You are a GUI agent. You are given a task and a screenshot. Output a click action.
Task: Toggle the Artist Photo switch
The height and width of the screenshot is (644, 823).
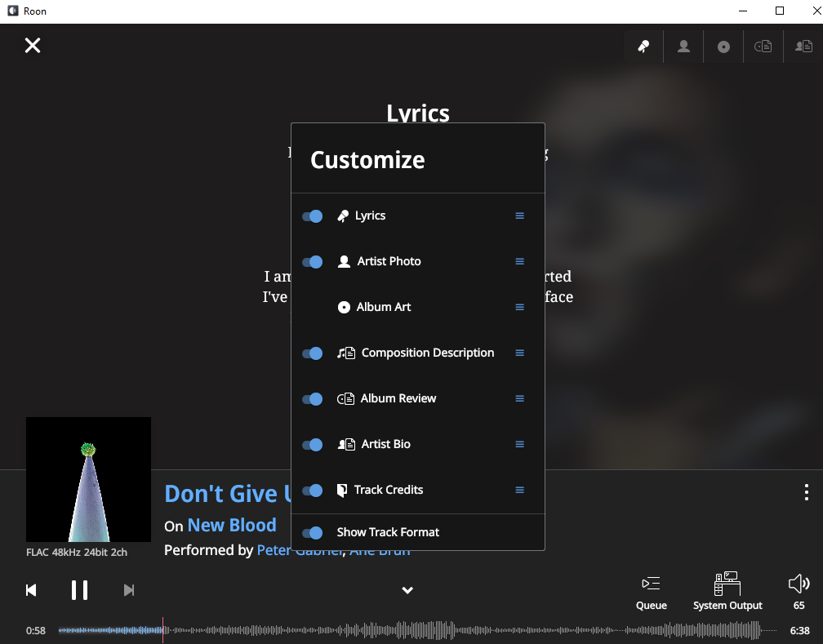(x=312, y=262)
